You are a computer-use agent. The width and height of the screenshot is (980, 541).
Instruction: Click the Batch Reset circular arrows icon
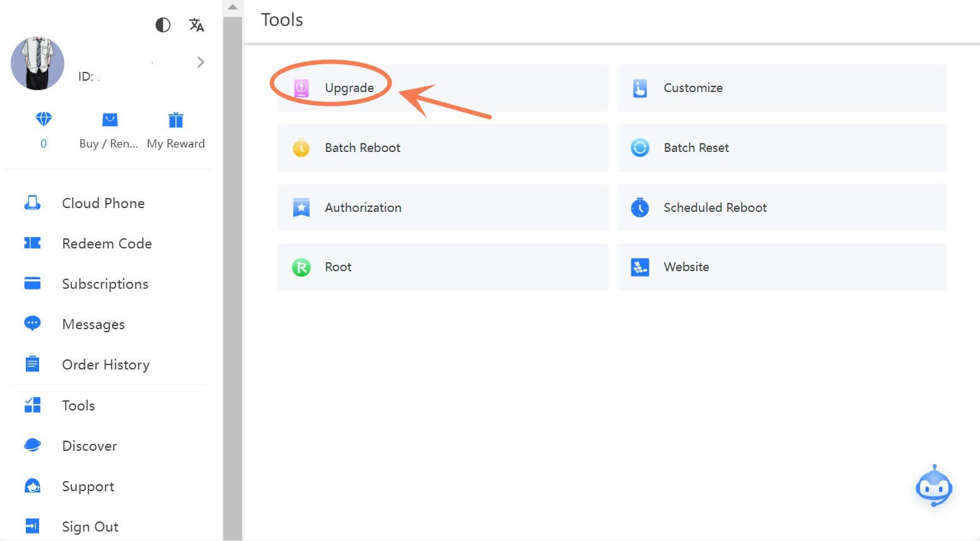(x=640, y=148)
